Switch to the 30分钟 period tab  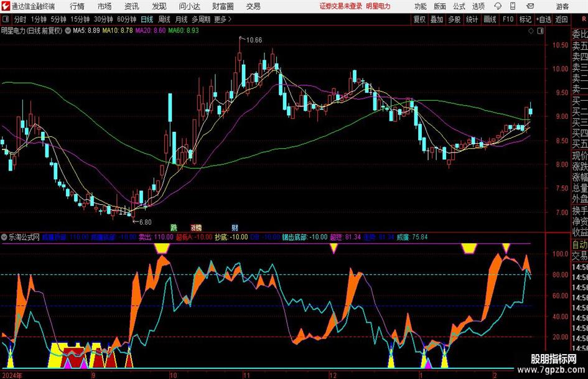[x=103, y=19]
